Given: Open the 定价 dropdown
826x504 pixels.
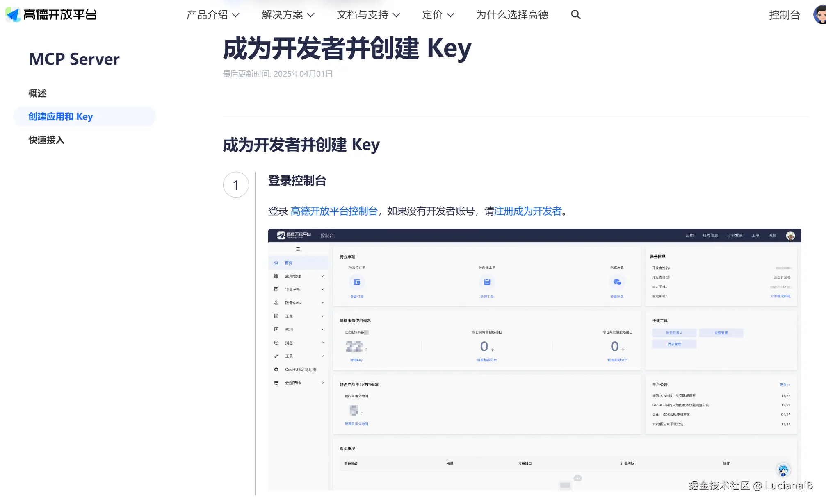Looking at the screenshot, I should click(438, 15).
